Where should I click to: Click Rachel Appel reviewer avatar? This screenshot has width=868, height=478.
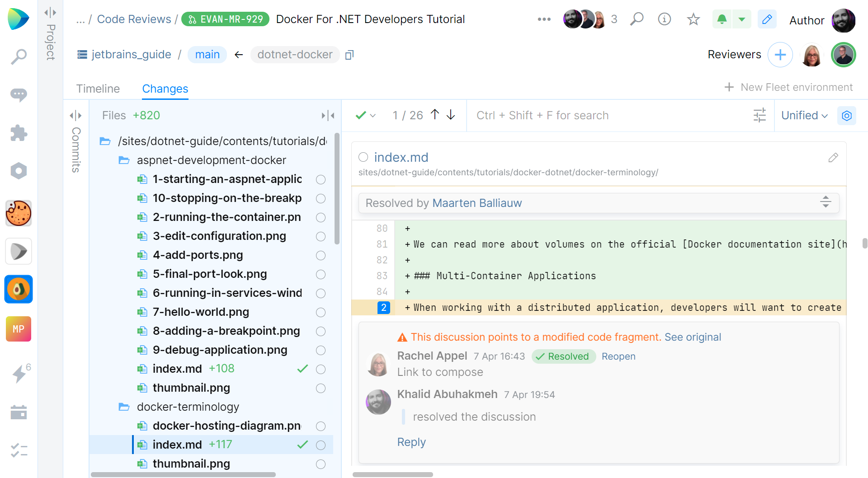pyautogui.click(x=812, y=55)
